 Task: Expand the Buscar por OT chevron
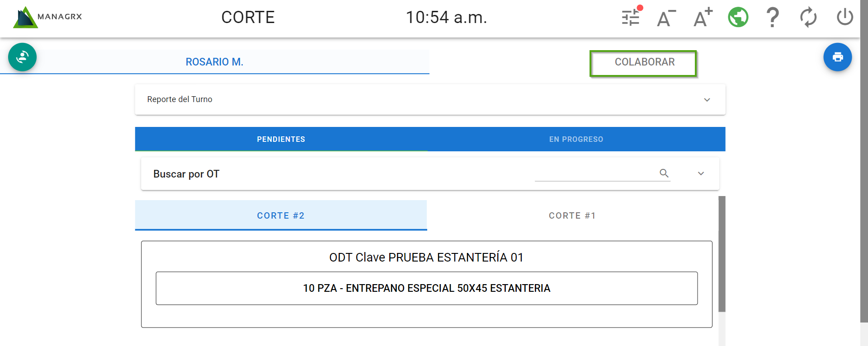(x=701, y=173)
